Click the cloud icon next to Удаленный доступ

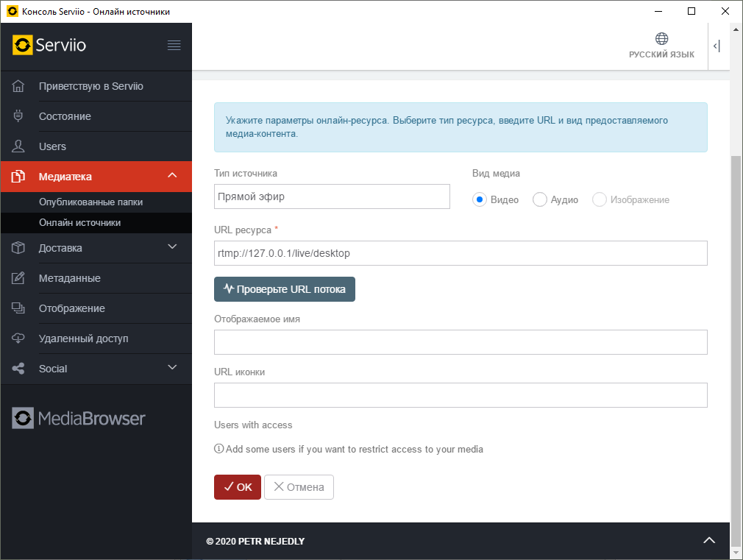[x=19, y=339]
